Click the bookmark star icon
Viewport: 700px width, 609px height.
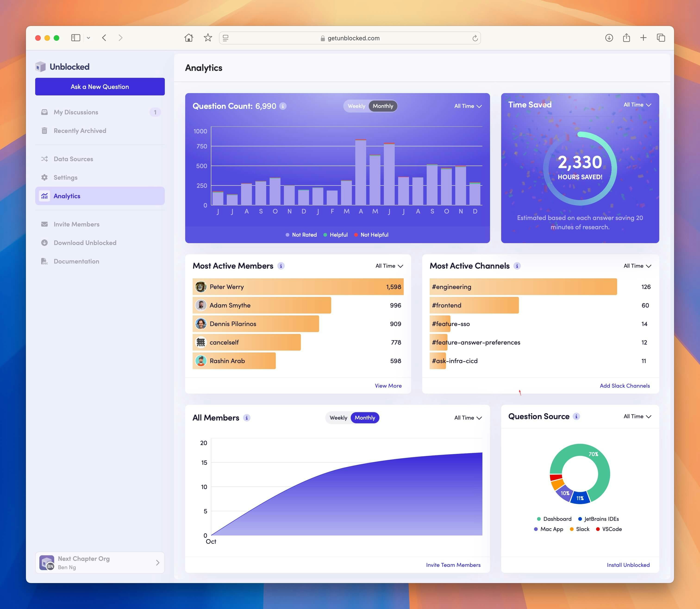208,38
